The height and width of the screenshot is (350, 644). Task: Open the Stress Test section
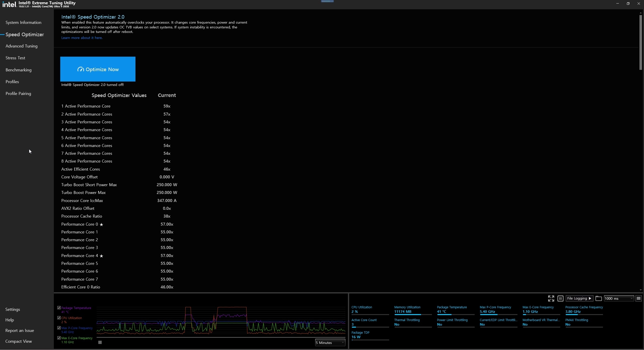coord(15,58)
